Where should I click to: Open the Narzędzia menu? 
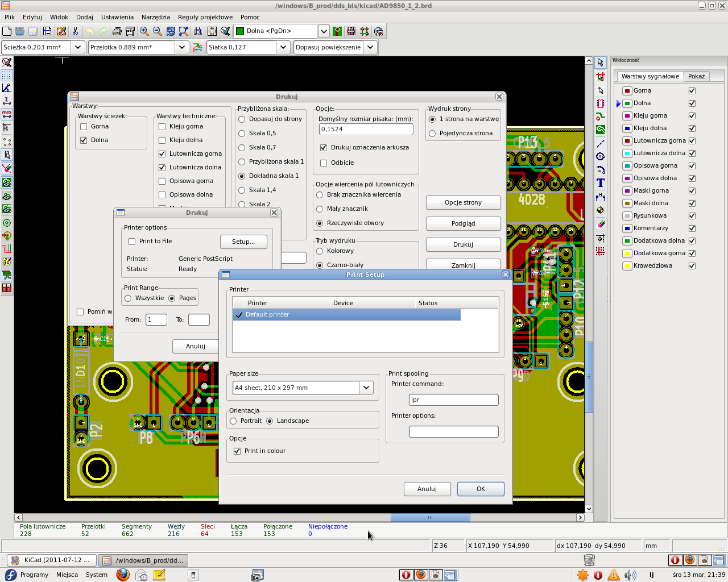[155, 17]
